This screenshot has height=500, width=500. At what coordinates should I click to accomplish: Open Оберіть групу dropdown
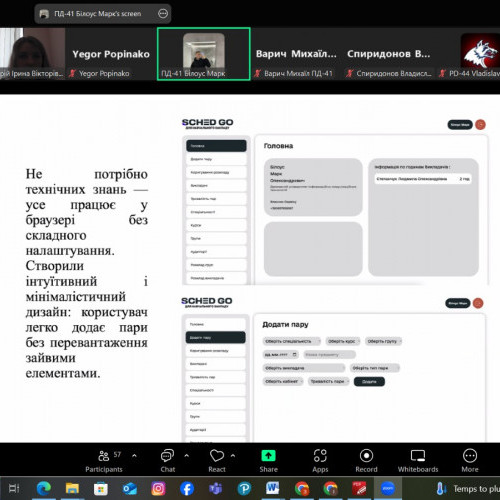click(x=384, y=341)
